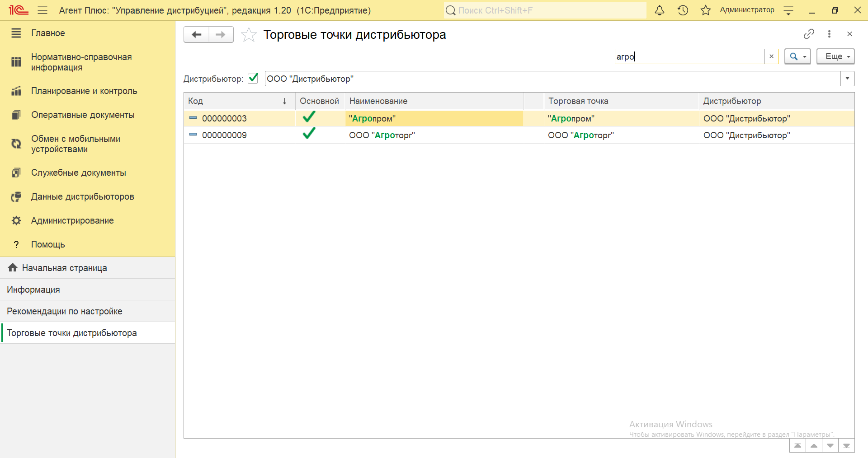The height and width of the screenshot is (458, 868).
Task: Go forward with the right arrow button
Action: (221, 34)
